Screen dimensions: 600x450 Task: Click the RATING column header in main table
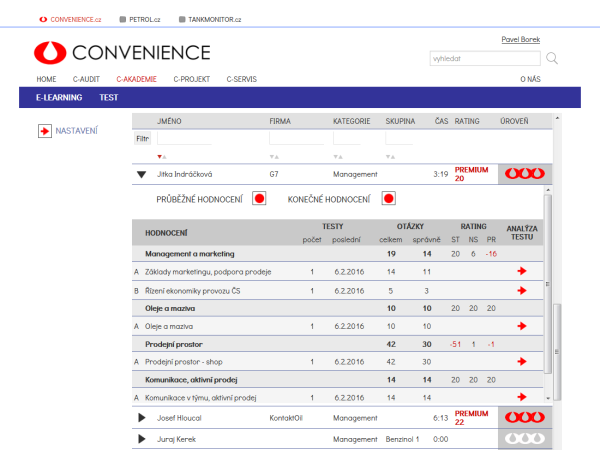[x=467, y=121]
